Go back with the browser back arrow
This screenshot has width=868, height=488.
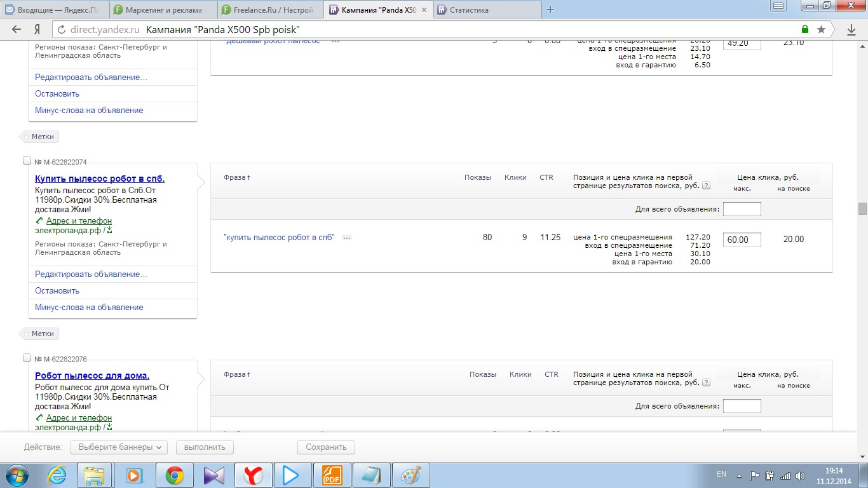point(17,29)
